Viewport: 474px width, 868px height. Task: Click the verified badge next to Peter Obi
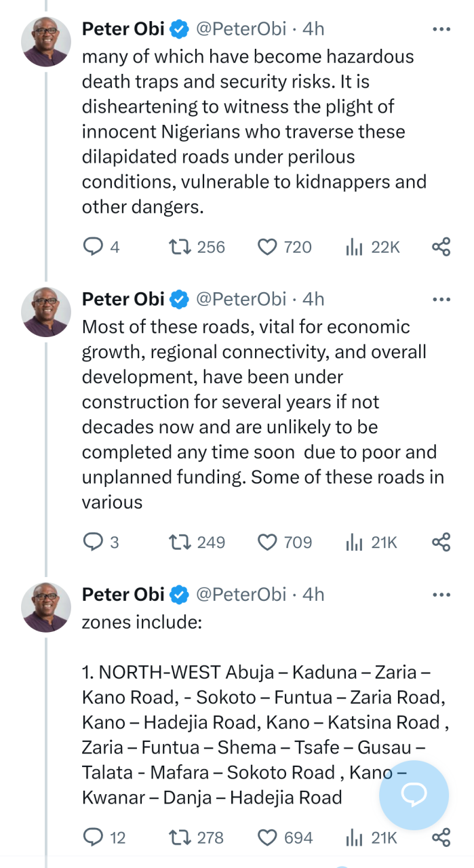178,28
